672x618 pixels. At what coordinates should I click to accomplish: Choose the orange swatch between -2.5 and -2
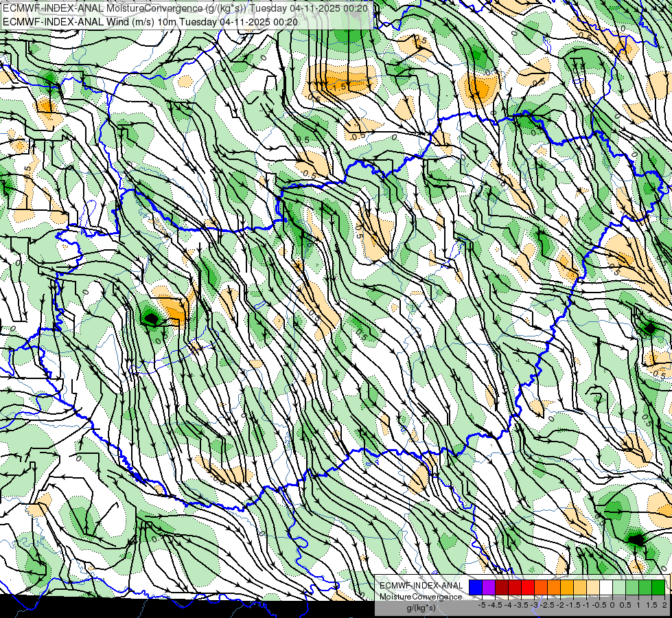[554, 587]
